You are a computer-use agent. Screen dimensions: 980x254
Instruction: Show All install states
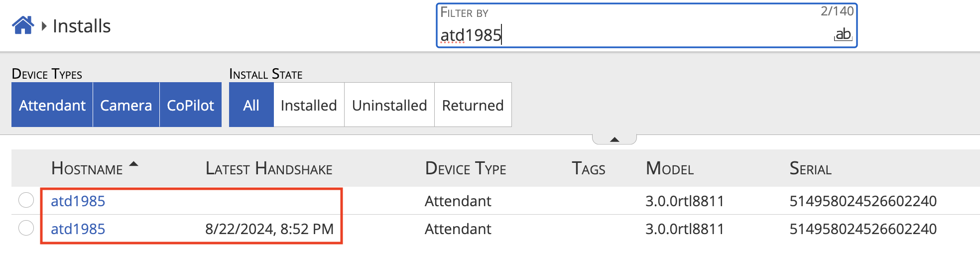click(x=251, y=105)
